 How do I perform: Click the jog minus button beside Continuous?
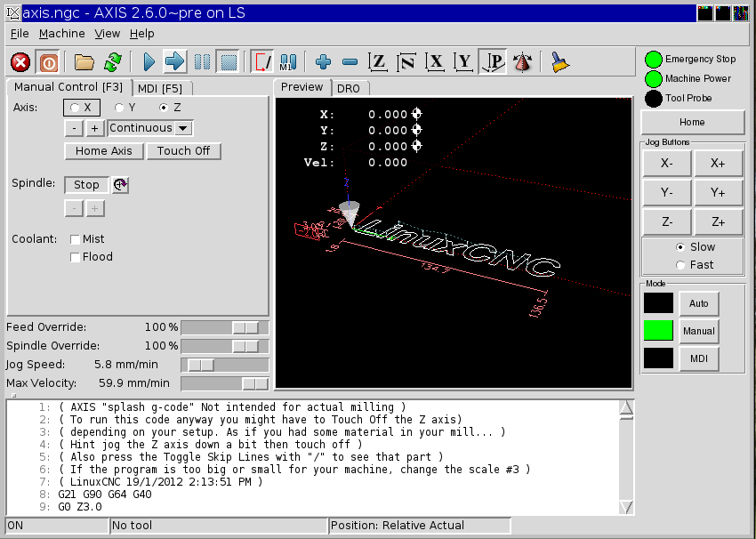tap(74, 128)
